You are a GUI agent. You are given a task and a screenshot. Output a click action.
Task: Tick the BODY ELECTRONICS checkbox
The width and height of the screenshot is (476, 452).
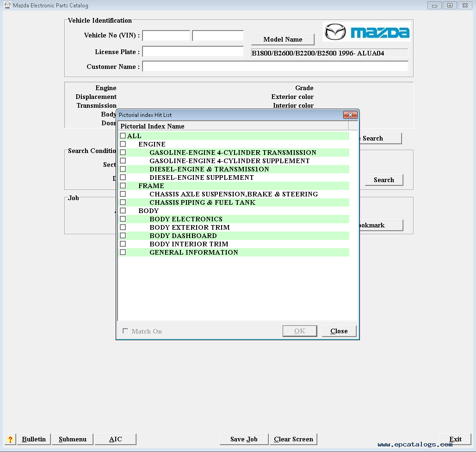click(x=123, y=219)
